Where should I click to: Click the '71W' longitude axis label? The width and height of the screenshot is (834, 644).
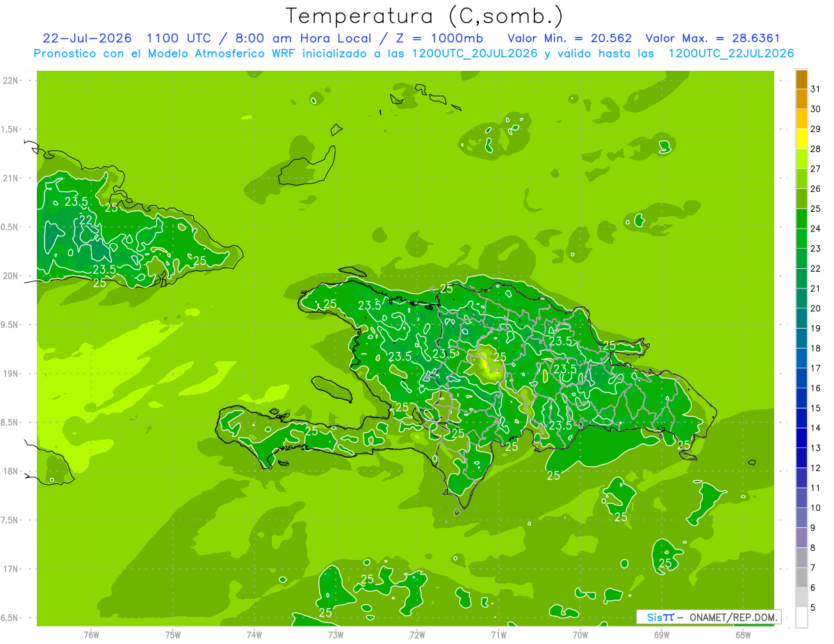tap(498, 634)
